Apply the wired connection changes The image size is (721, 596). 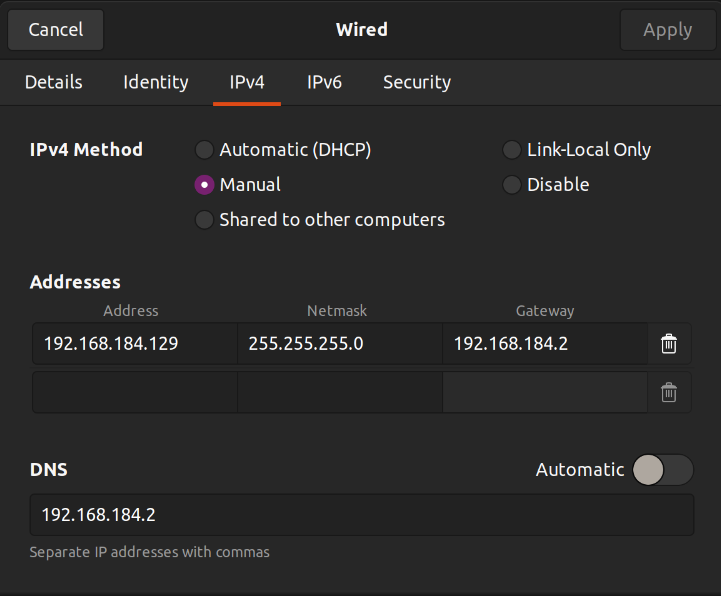pos(667,30)
